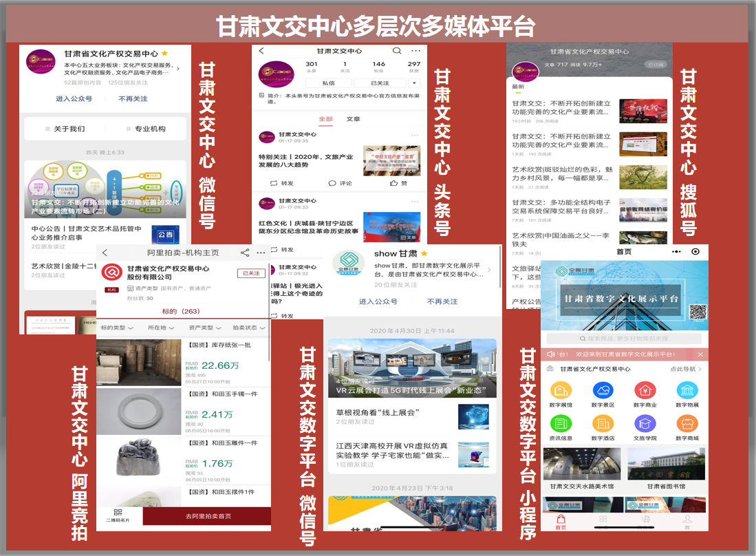
Task: Open the 点此导航 navigation link
Action: coord(686,369)
